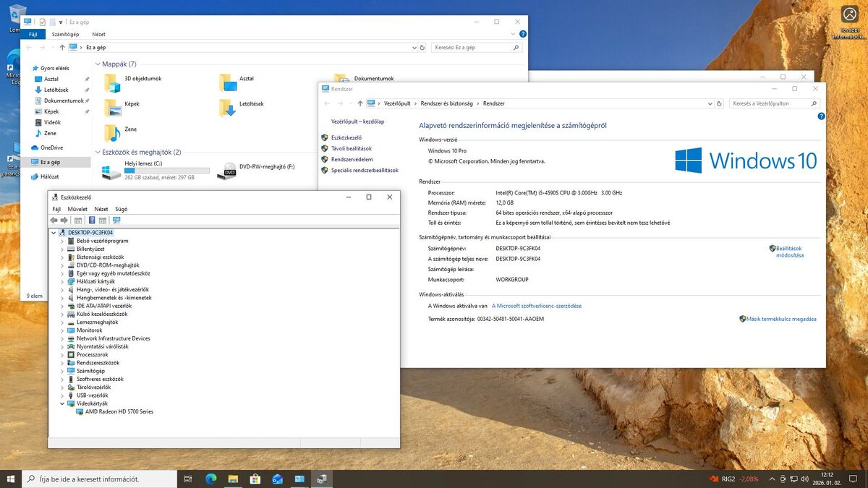Click blue question-mark help icon in Eszközkezelő toolbar
868x488 pixels.
[x=92, y=221]
